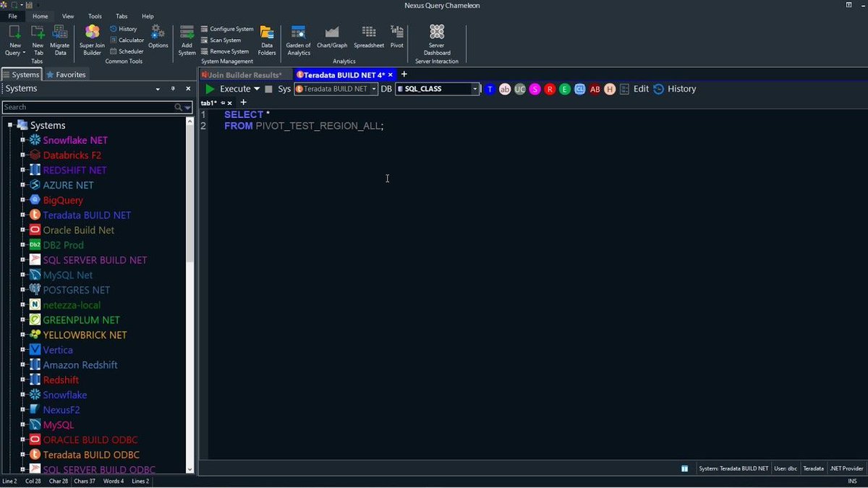Click the 'ab' lowercase circle icon
The image size is (868, 488).
click(x=505, y=89)
